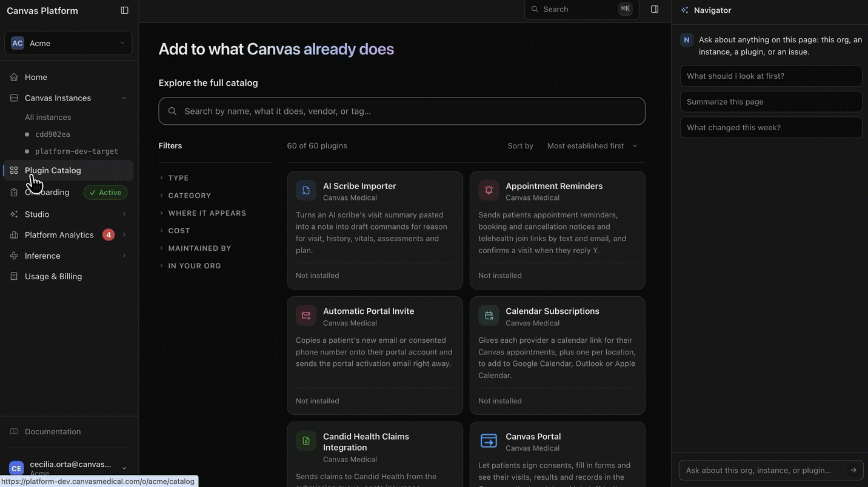Collapse the Canvas Instances chevron
Image resolution: width=868 pixels, height=487 pixels.
[x=124, y=98]
